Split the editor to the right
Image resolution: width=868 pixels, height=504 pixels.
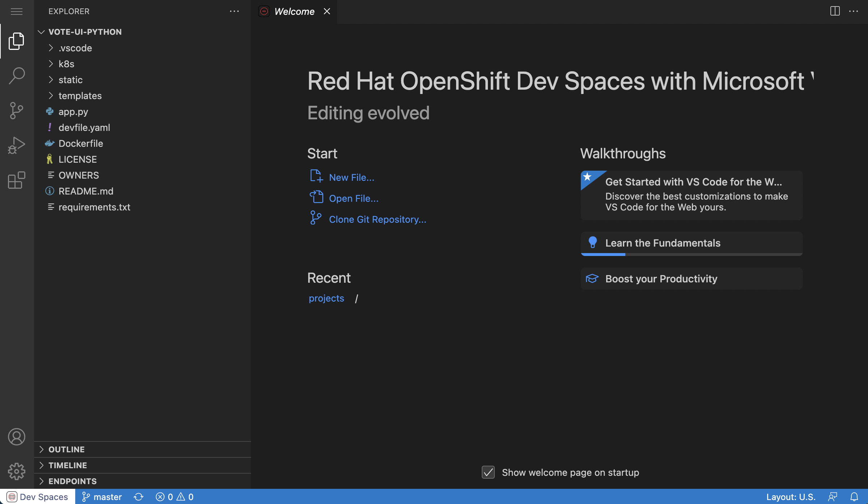(835, 11)
